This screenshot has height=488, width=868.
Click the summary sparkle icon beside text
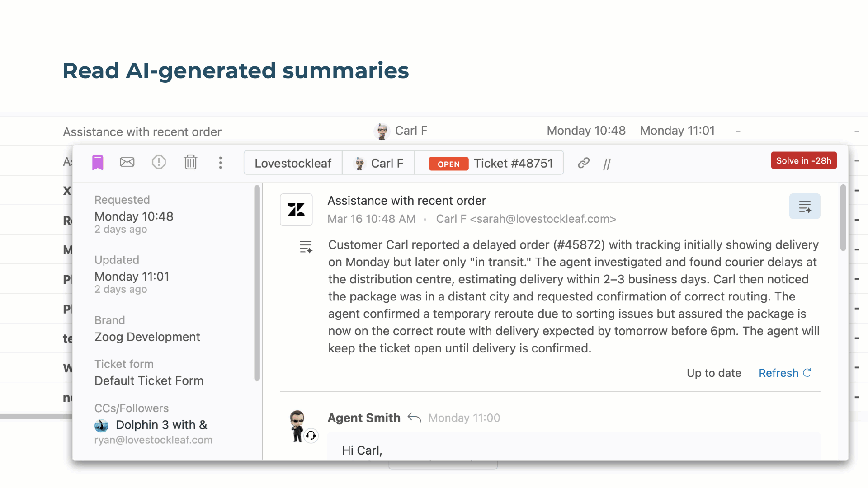tap(306, 247)
